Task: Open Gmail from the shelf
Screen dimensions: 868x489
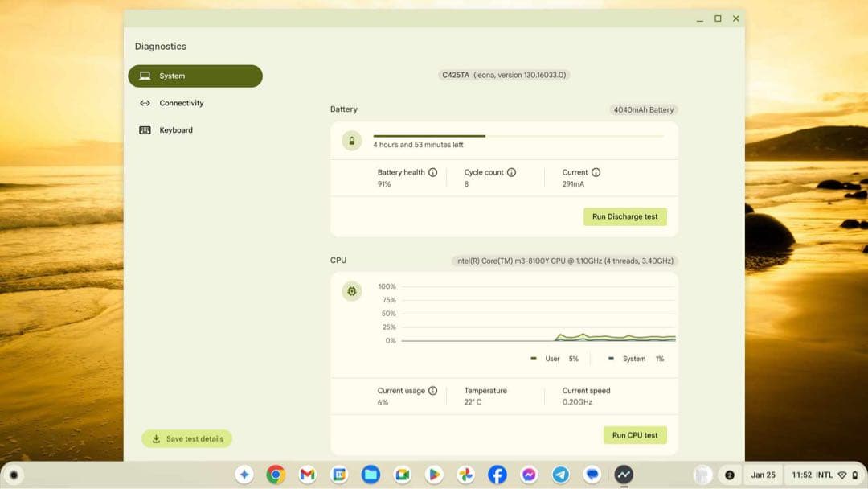Action: tap(307, 475)
